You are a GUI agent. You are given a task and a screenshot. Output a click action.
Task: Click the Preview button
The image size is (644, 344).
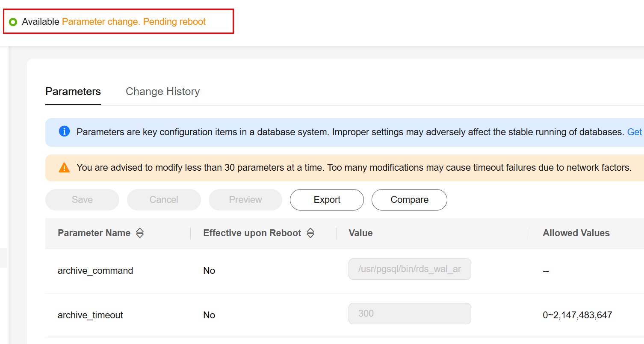(x=245, y=200)
